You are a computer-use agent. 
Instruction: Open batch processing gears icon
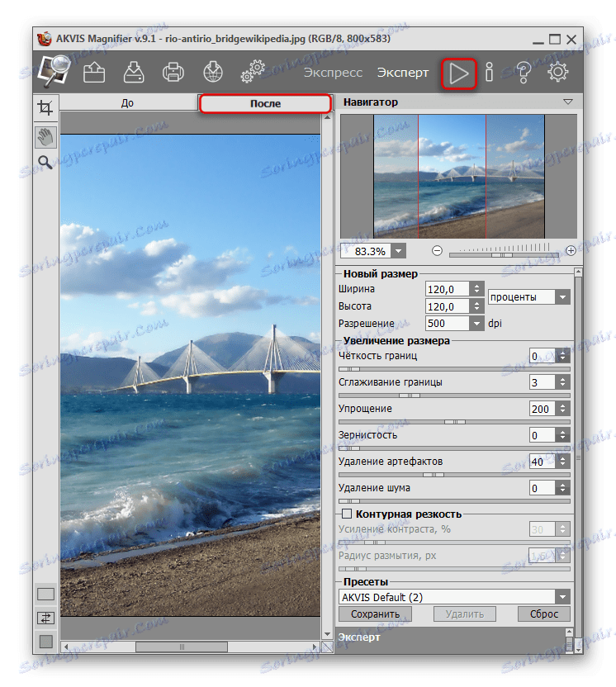[x=253, y=71]
